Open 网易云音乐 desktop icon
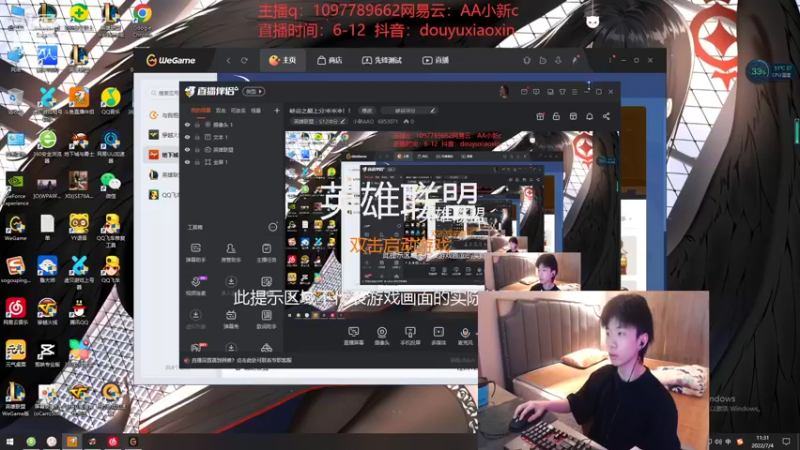Image resolution: width=800 pixels, height=450 pixels. pos(15,312)
